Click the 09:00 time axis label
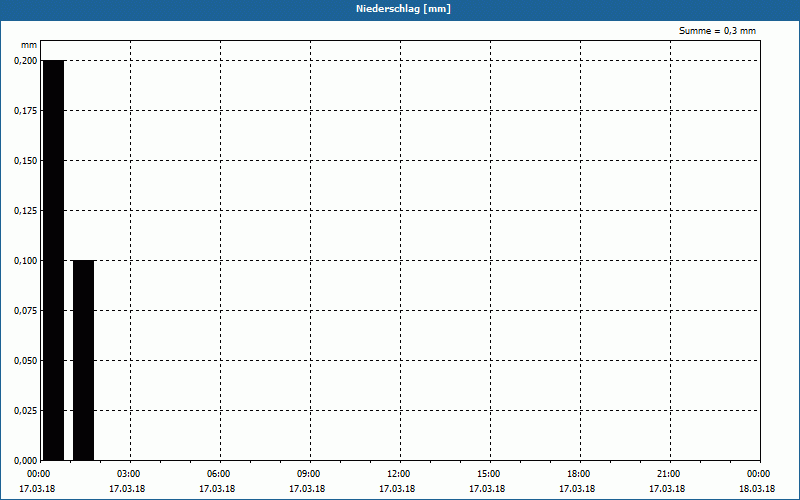Viewport: 800px width, 500px height. click(310, 474)
